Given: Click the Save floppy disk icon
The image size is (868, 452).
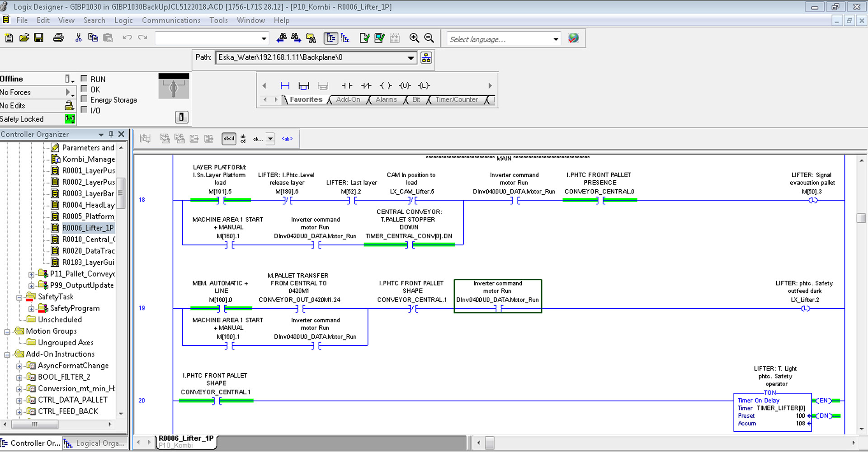Looking at the screenshot, I should [x=39, y=38].
